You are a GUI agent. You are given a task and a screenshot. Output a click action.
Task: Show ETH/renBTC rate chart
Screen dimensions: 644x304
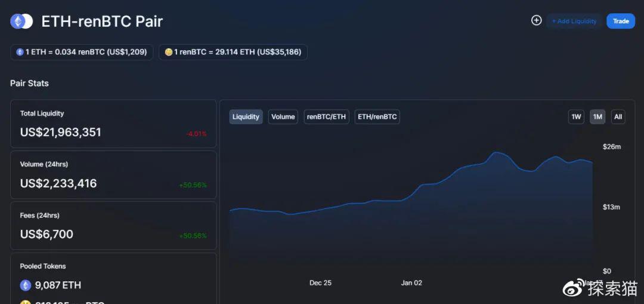coord(377,117)
